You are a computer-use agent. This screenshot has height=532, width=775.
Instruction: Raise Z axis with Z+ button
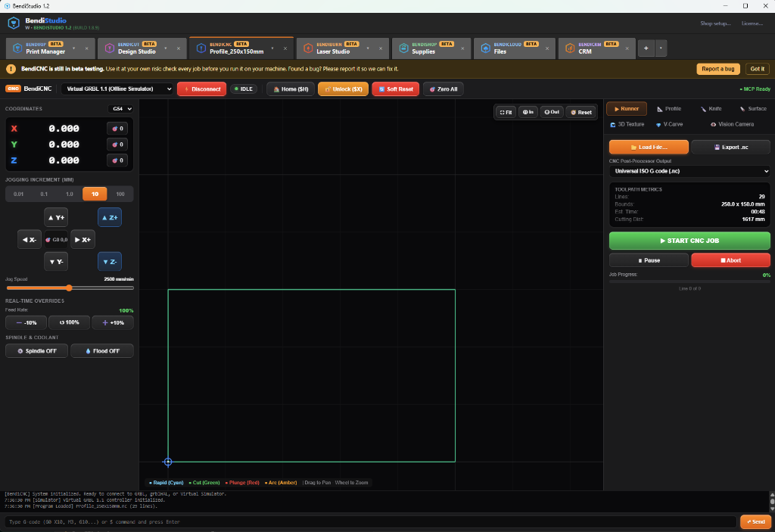pos(110,217)
